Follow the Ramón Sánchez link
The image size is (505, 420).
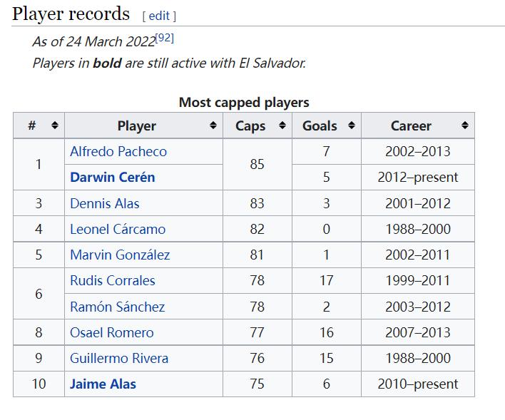[x=117, y=307]
